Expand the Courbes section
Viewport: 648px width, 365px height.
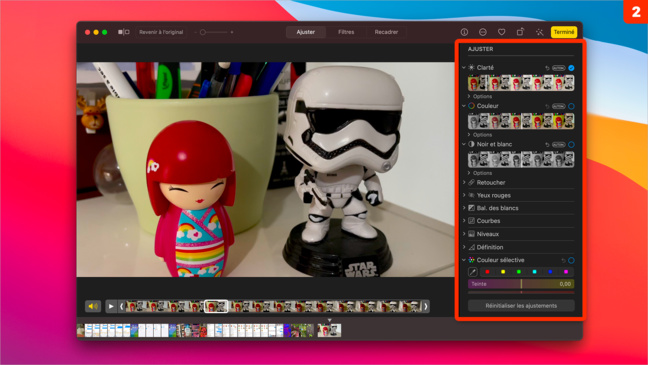click(464, 221)
